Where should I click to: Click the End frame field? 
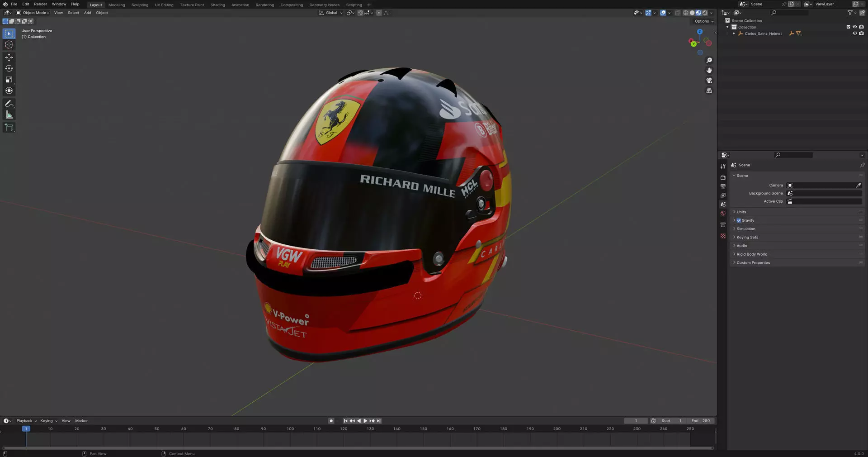click(700, 421)
